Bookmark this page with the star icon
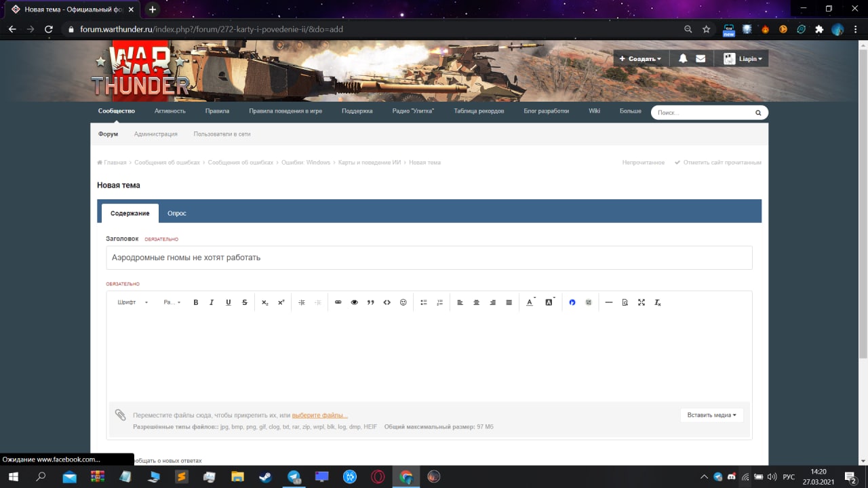This screenshot has width=868, height=488. (707, 29)
